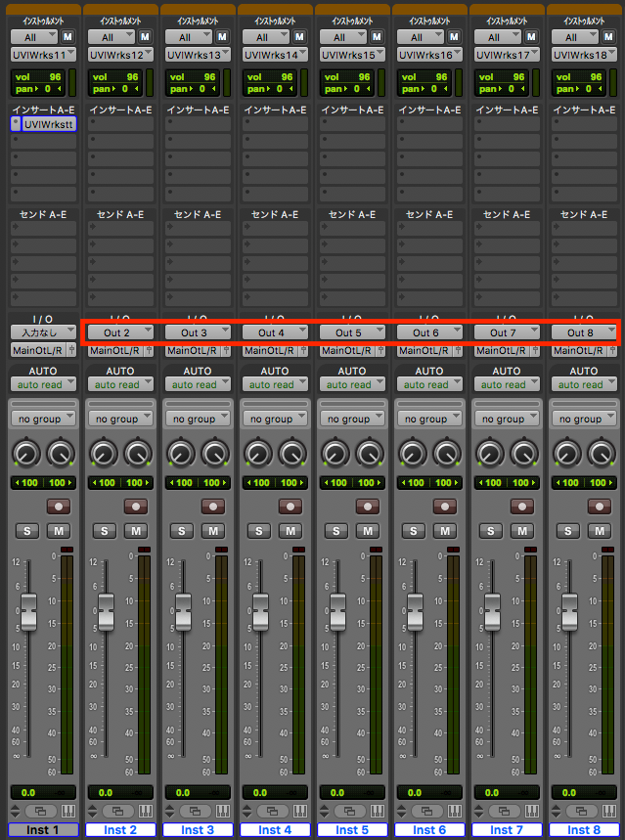
Task: Open the no group selector on Inst 7
Action: (x=507, y=419)
